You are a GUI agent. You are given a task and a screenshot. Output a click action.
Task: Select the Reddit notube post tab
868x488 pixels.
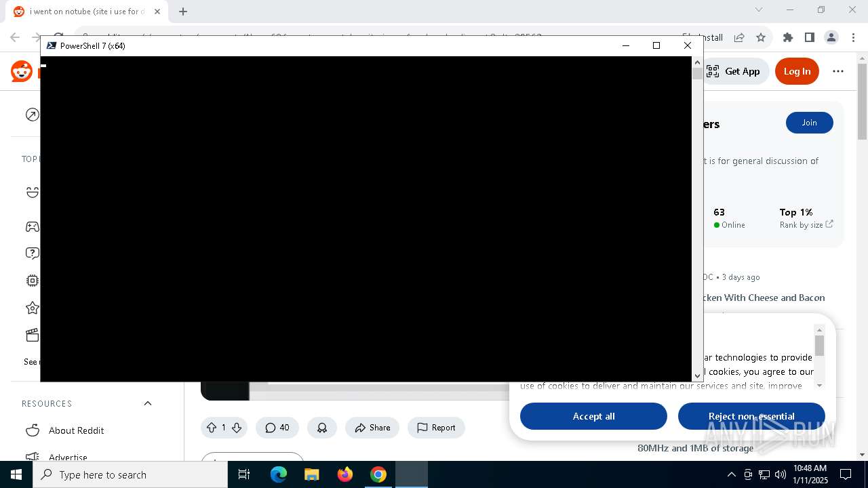pos(86,12)
